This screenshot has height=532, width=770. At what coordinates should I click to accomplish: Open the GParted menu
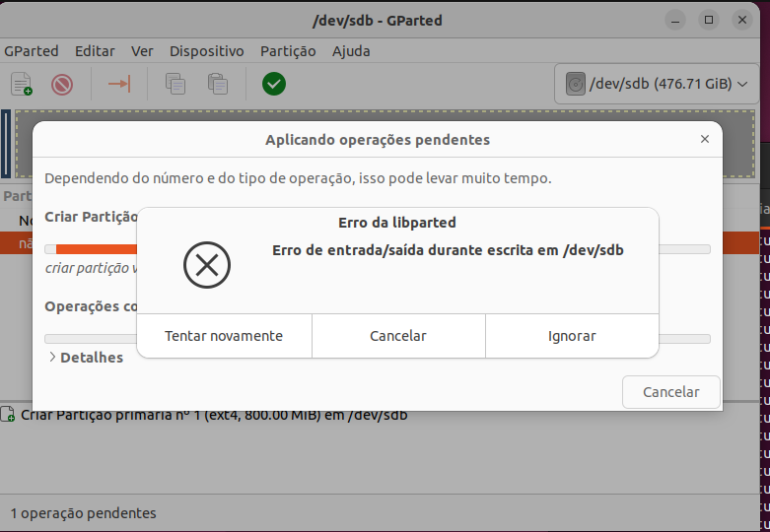31,51
